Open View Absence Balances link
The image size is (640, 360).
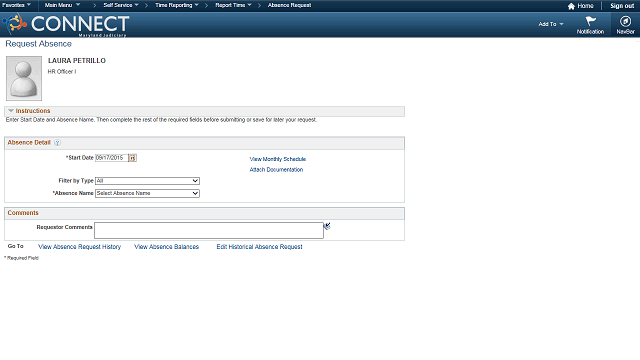[167, 247]
